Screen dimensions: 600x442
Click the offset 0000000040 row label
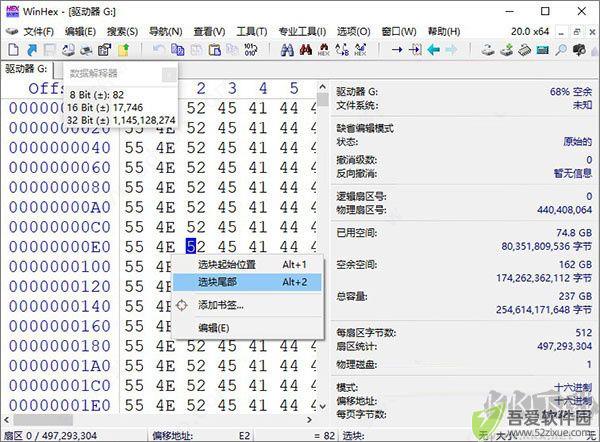point(60,148)
